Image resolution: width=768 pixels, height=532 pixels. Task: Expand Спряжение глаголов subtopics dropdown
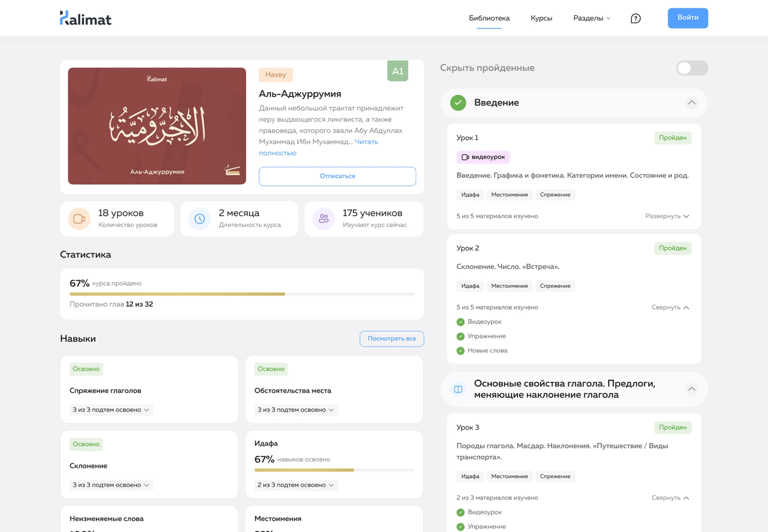click(111, 410)
